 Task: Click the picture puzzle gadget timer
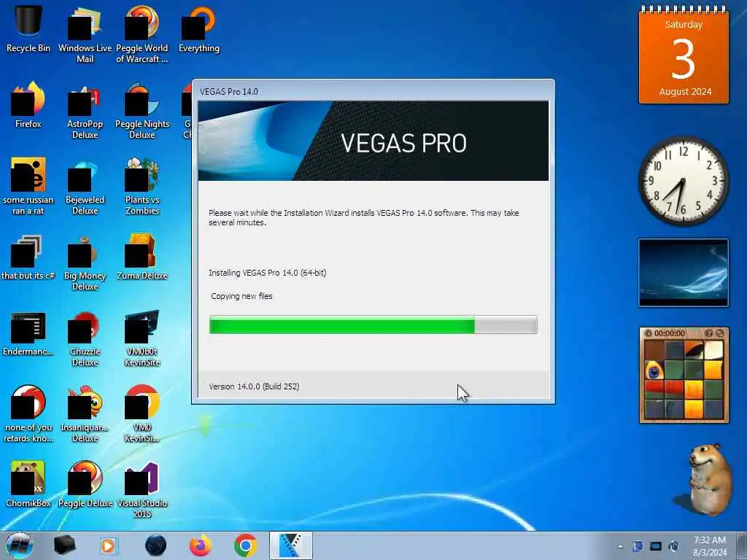(670, 333)
